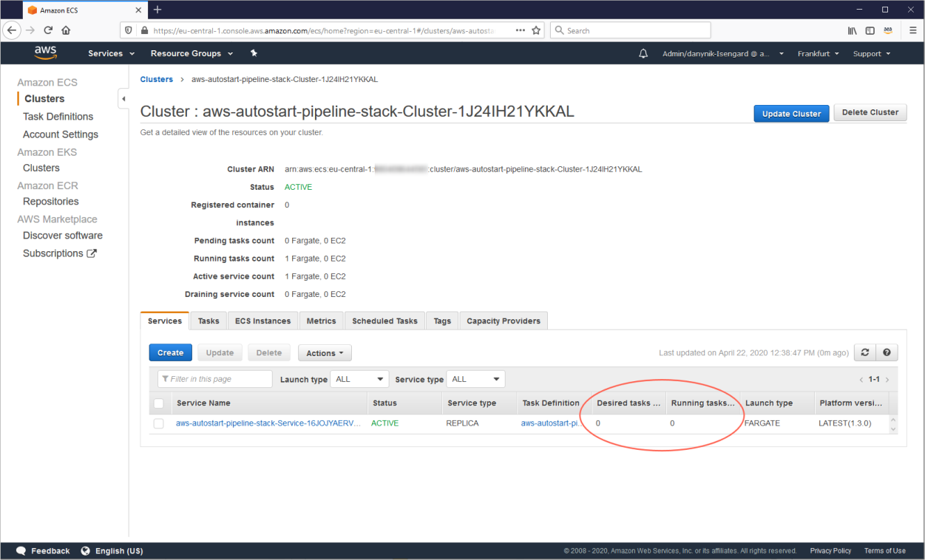
Task: Refresh the services list
Action: 864,352
